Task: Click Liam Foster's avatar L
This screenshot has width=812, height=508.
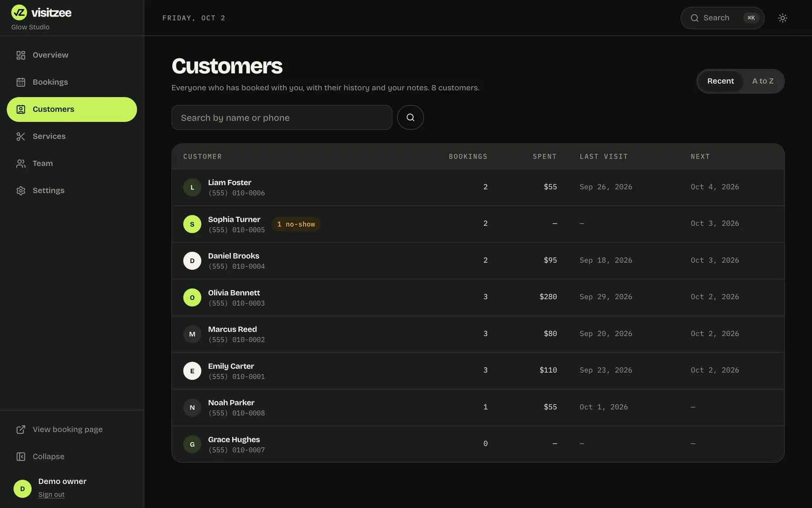Action: click(192, 187)
